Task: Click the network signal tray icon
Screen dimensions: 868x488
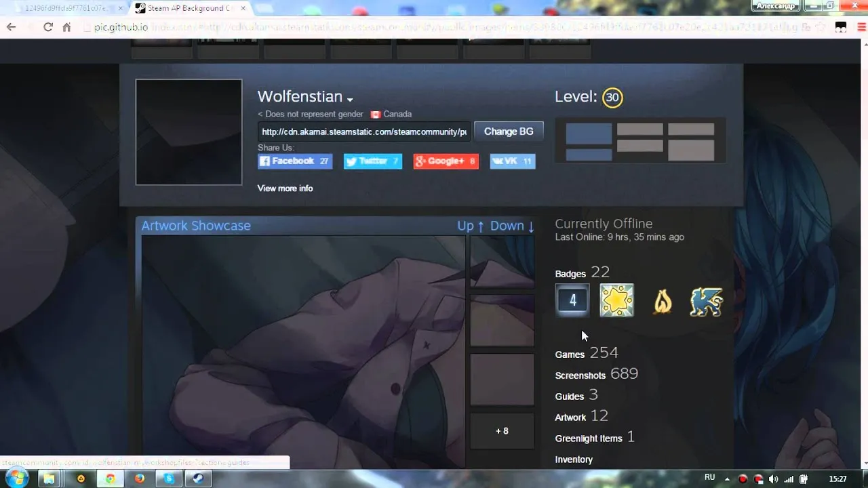Action: click(x=789, y=479)
